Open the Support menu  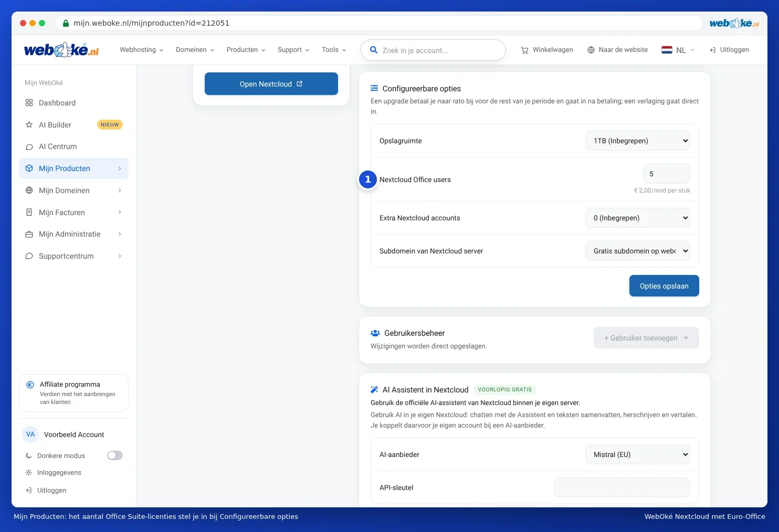coord(293,50)
